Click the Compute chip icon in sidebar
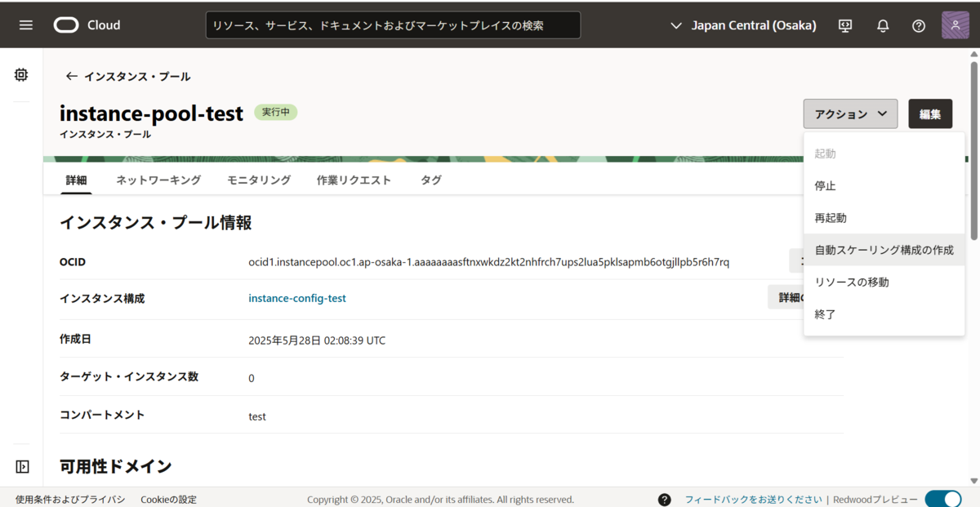The image size is (980, 507). click(21, 75)
